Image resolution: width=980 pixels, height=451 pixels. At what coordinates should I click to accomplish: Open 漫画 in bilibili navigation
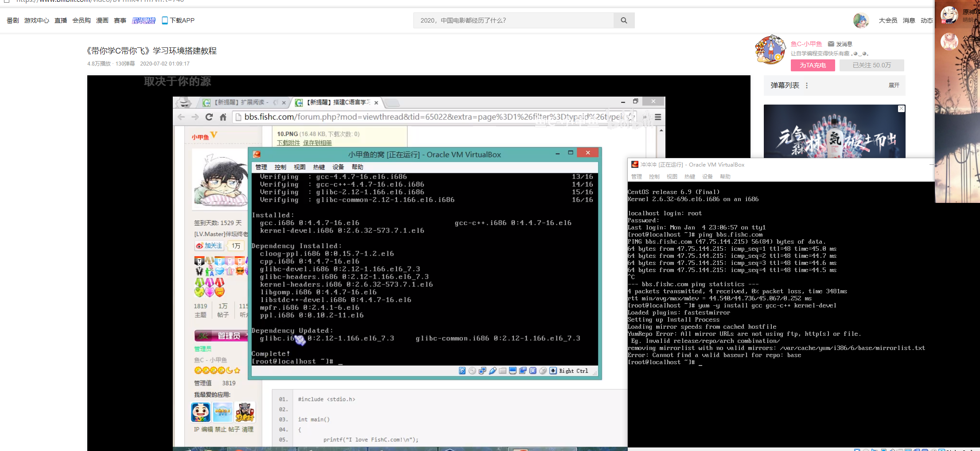(x=102, y=20)
